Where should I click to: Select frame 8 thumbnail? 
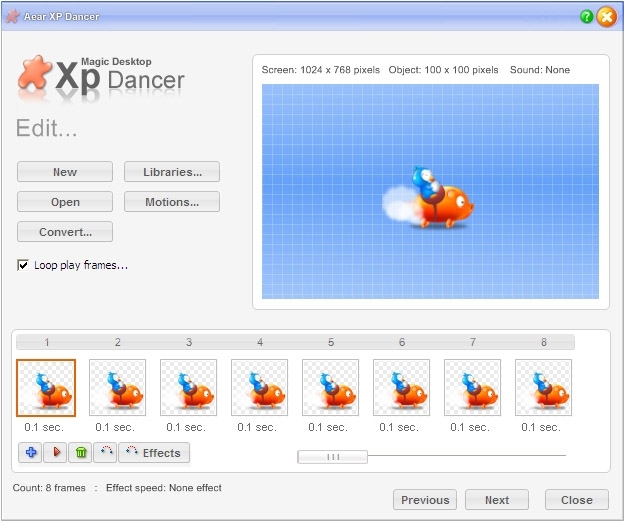[543, 388]
